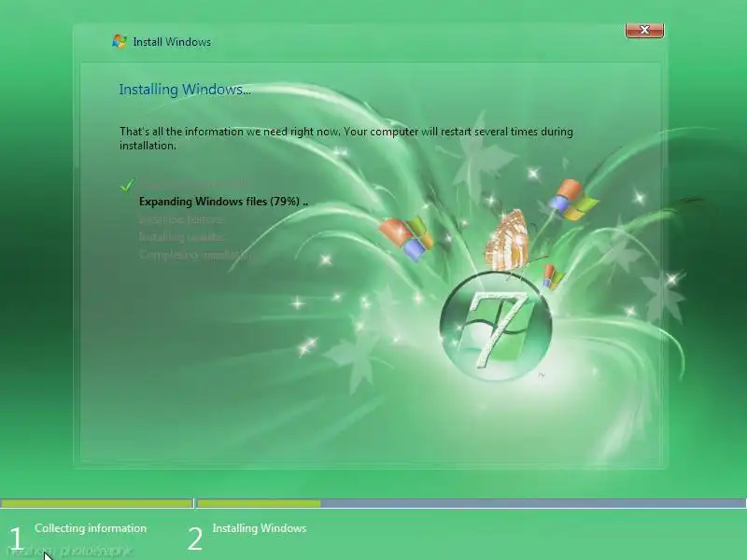Click the "That's all the information" paragraph

point(346,138)
